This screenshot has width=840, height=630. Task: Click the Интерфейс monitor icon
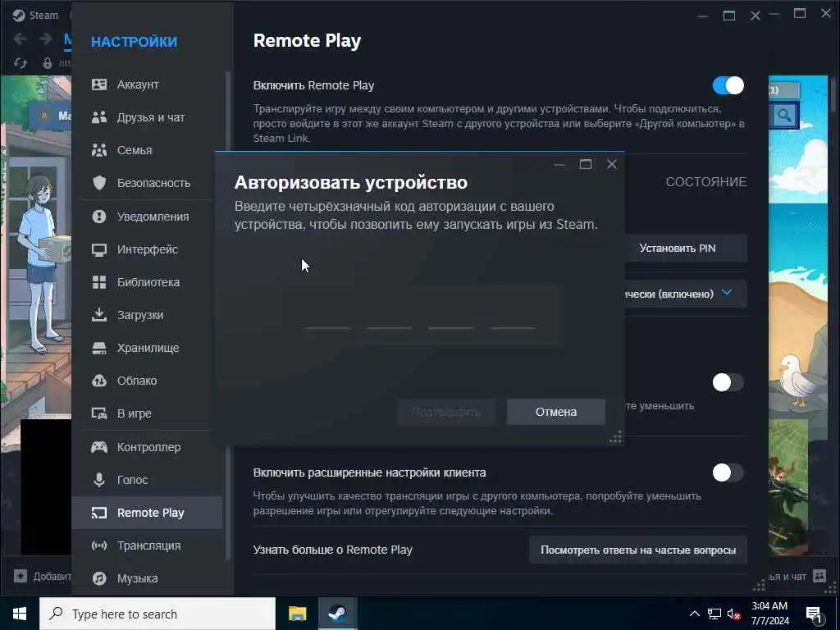[x=99, y=249]
